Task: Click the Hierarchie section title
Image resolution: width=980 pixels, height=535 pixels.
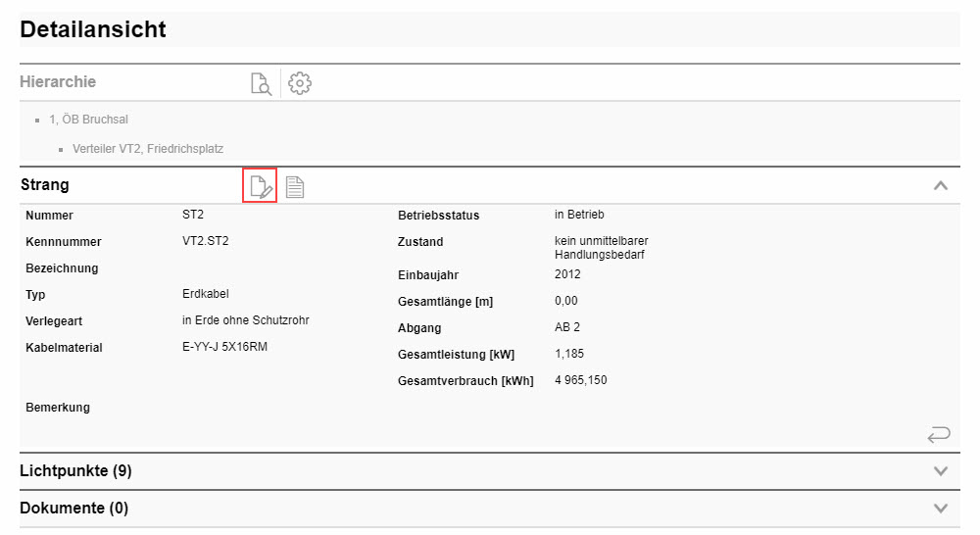Action: click(x=58, y=82)
